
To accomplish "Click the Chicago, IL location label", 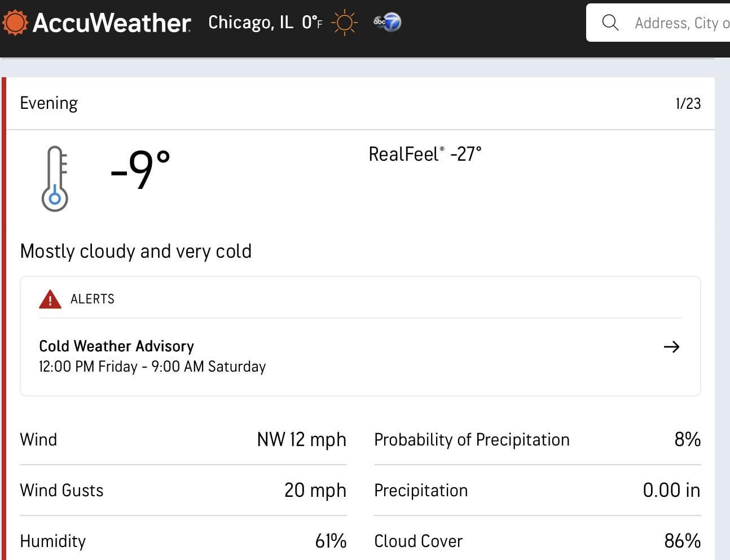I will (250, 23).
